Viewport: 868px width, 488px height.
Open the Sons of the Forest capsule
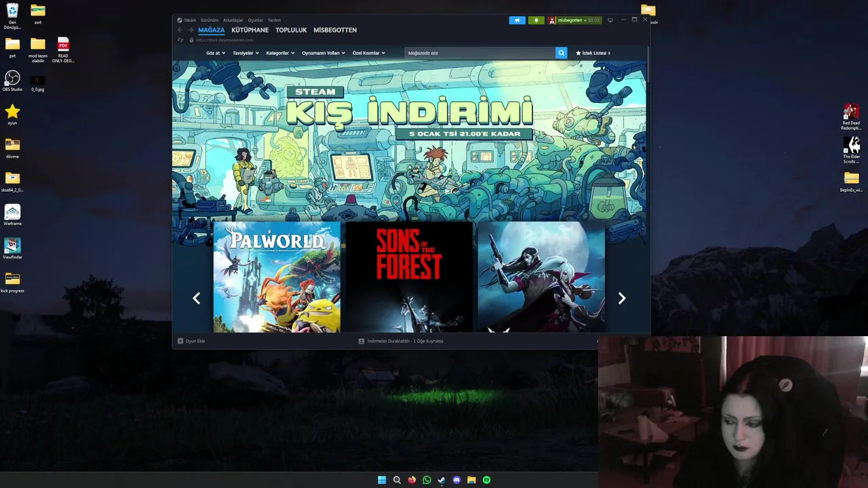409,277
